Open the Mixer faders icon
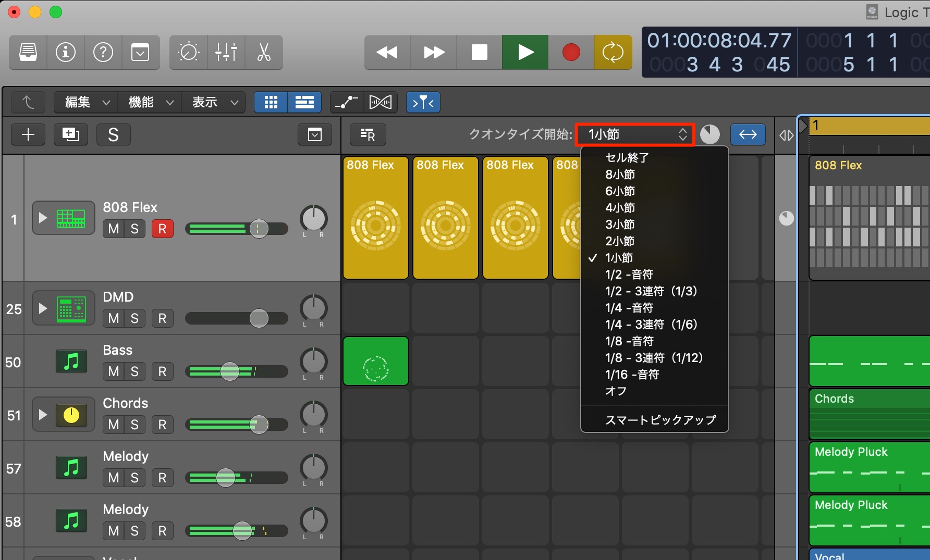 (x=226, y=52)
